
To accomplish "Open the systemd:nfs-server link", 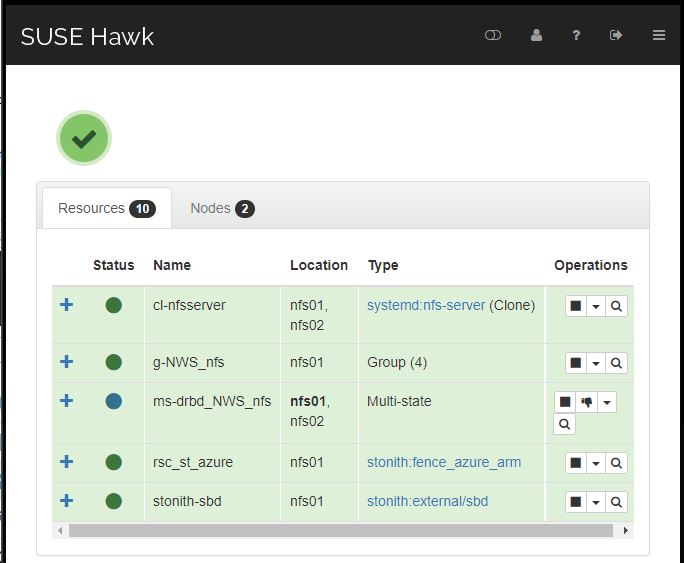I will [x=426, y=305].
